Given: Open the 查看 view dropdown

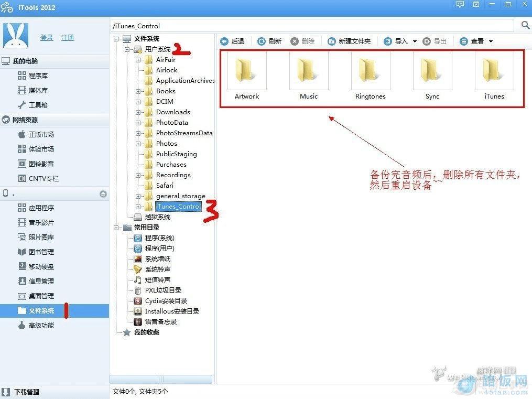Looking at the screenshot, I should tap(476, 41).
